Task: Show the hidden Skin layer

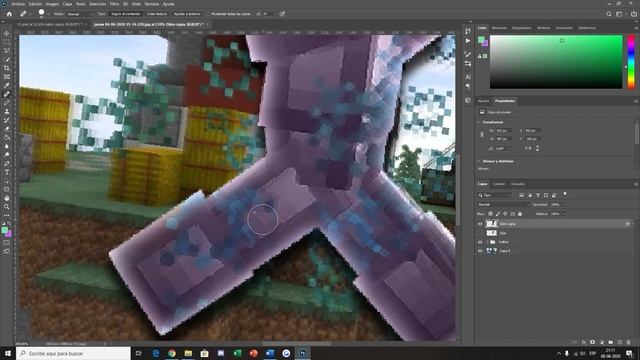Action: 480,233
